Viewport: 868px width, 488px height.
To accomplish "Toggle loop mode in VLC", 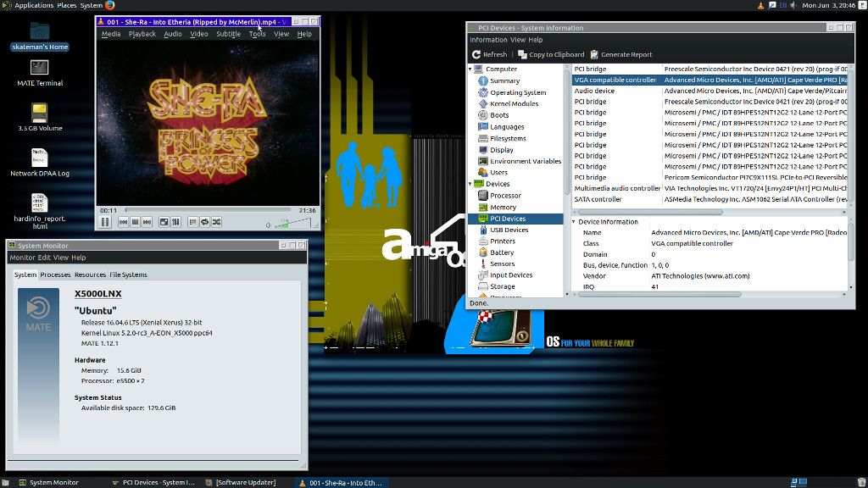I will click(x=205, y=222).
